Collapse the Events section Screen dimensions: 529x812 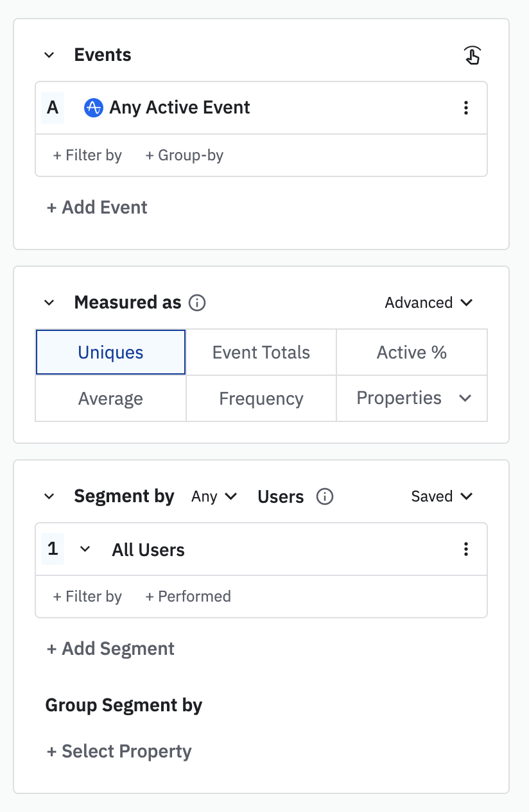[x=49, y=55]
